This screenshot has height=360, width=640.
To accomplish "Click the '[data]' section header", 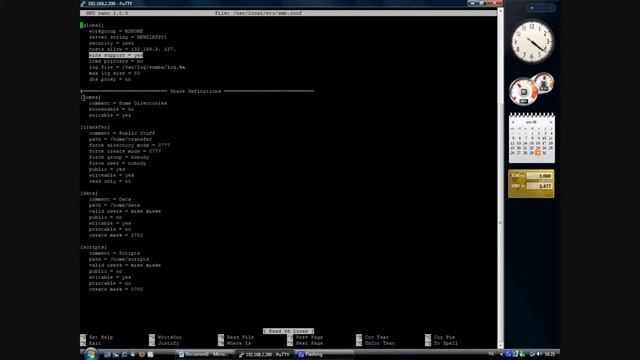I will click(x=89, y=193).
